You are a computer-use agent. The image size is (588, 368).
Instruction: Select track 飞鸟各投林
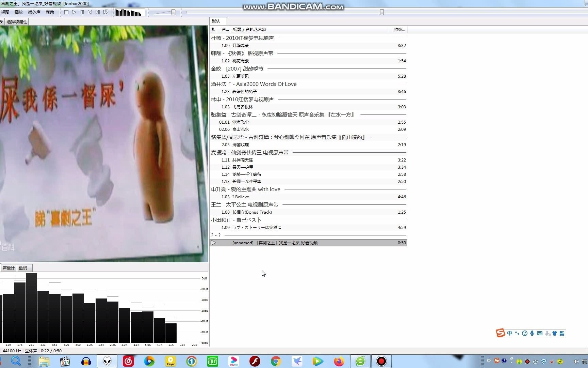(x=308, y=107)
